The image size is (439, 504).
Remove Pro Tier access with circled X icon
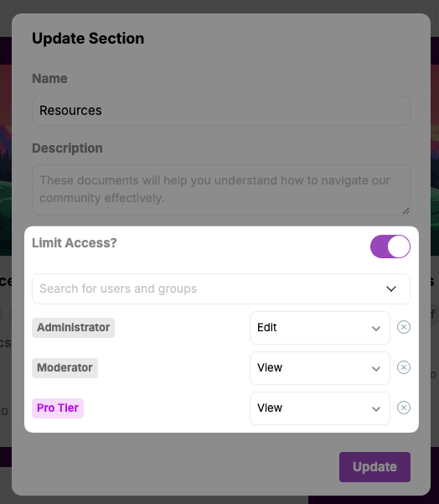click(x=403, y=408)
